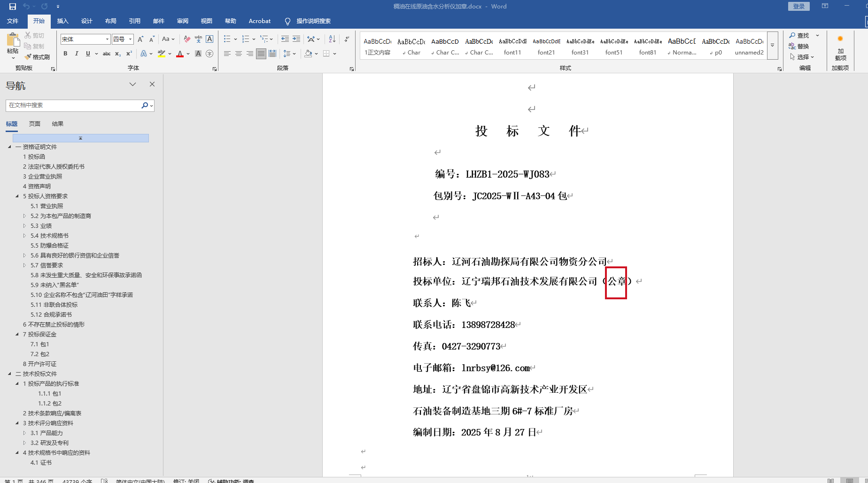The height and width of the screenshot is (483, 868).
Task: Sort the selection with the A-Z icon
Action: (332, 39)
